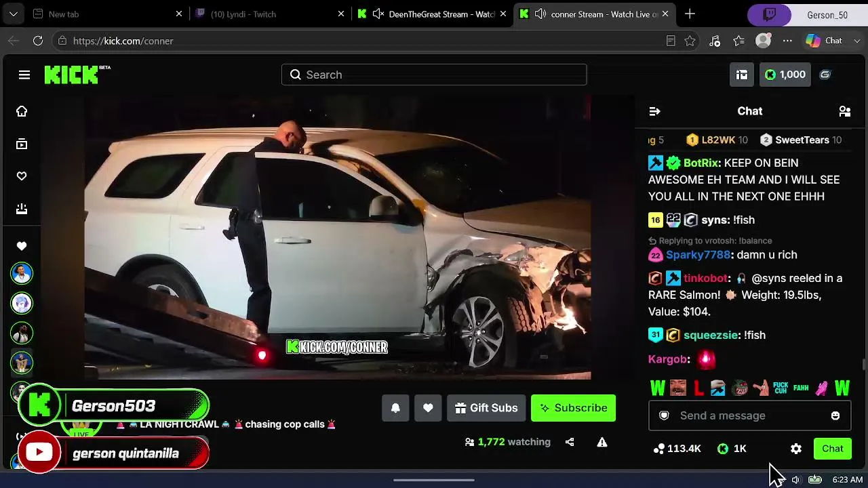Unmute the DeenTheGreat Stream tab

coord(378,14)
